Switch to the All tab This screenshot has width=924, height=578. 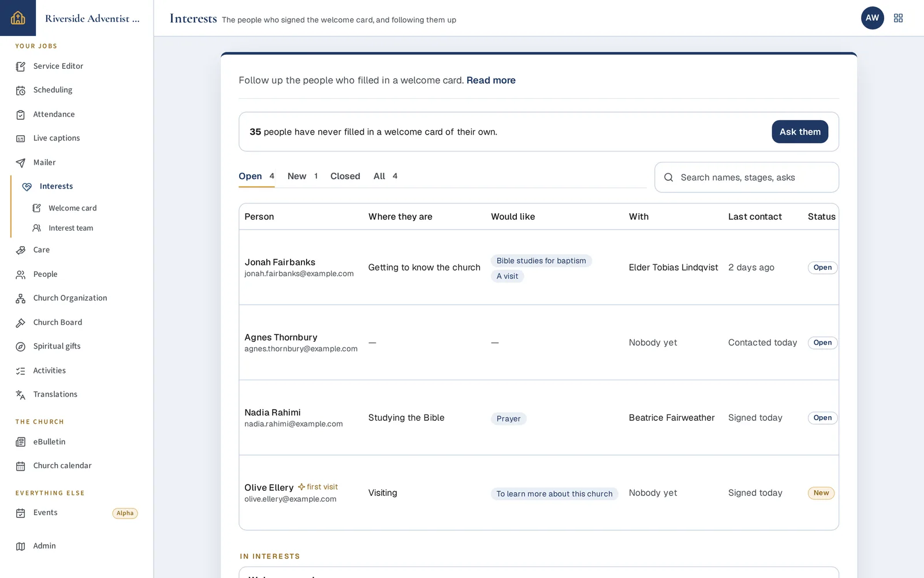pyautogui.click(x=385, y=176)
